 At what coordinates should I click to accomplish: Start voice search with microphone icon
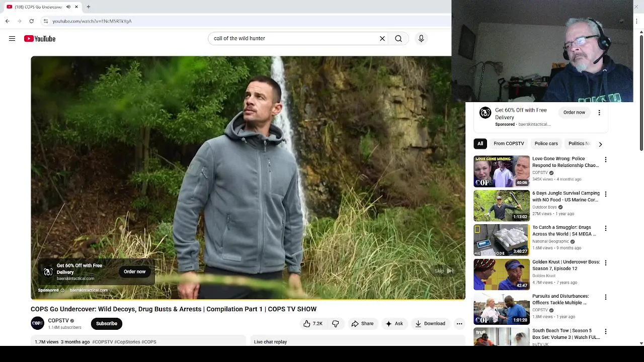(421, 39)
